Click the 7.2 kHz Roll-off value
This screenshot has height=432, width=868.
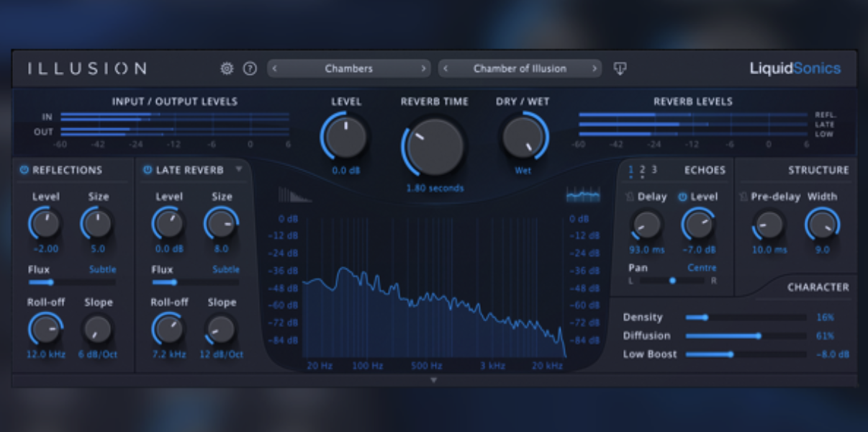click(x=168, y=354)
